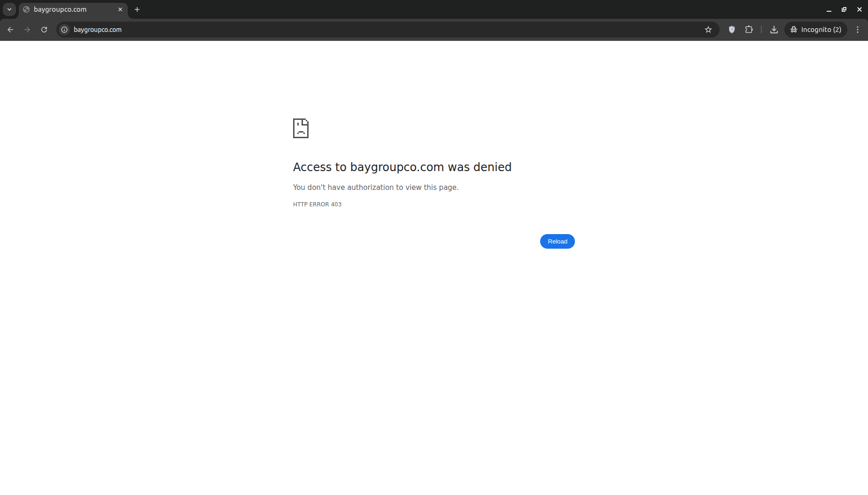
Task: Click the Incognito (2) profile button
Action: tap(816, 30)
